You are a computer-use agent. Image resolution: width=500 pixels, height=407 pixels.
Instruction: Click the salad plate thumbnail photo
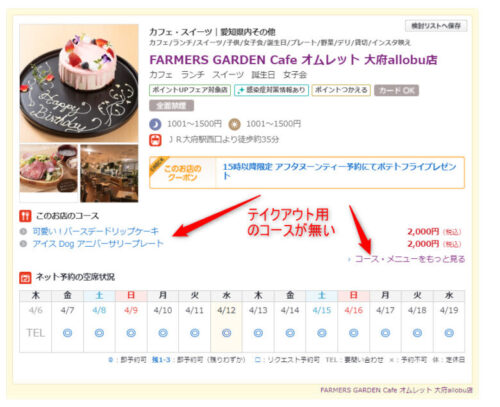click(x=49, y=173)
